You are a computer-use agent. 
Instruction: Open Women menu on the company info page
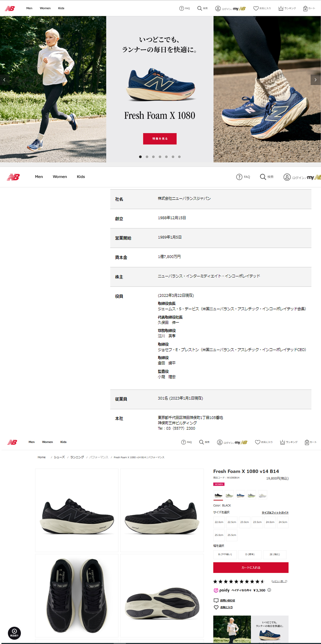click(x=60, y=177)
